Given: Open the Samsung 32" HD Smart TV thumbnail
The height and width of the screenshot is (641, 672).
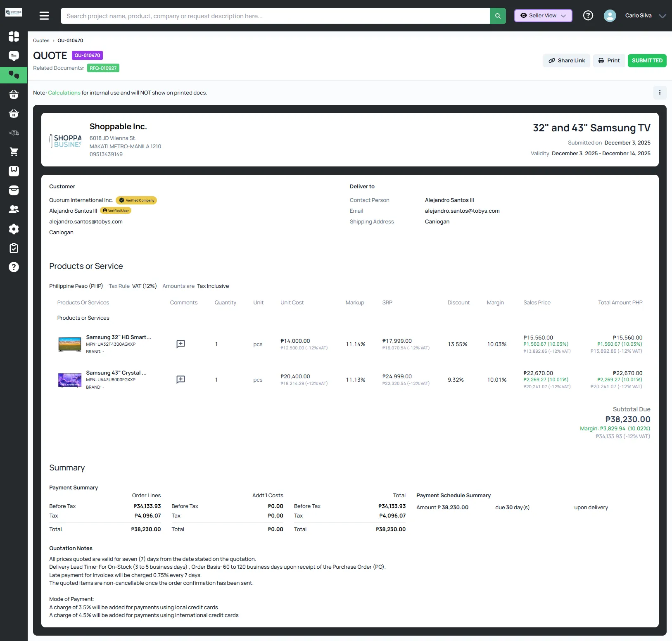Looking at the screenshot, I should tap(70, 344).
